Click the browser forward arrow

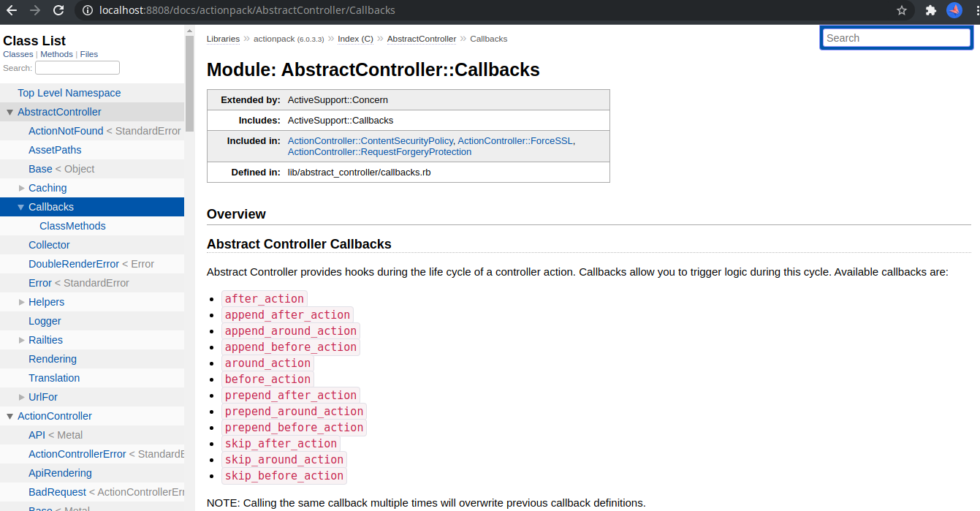click(35, 10)
